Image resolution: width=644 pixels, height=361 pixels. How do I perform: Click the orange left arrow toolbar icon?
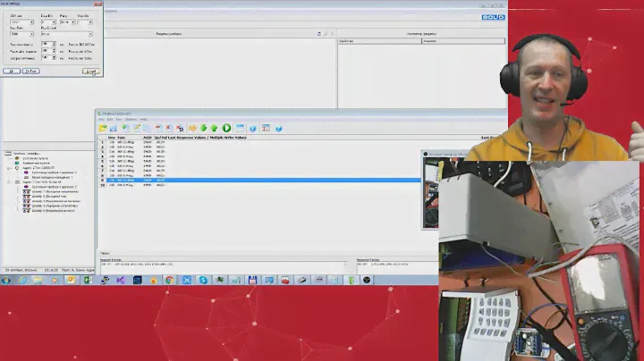tap(191, 129)
